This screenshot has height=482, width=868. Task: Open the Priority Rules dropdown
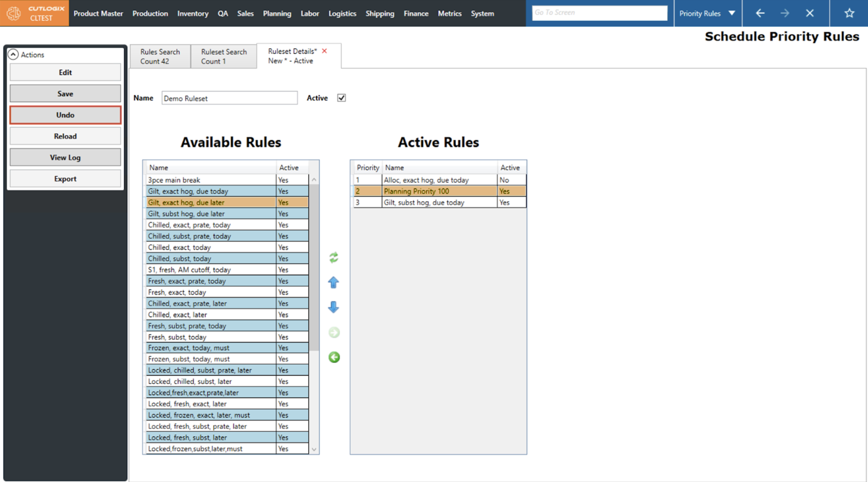coord(732,13)
